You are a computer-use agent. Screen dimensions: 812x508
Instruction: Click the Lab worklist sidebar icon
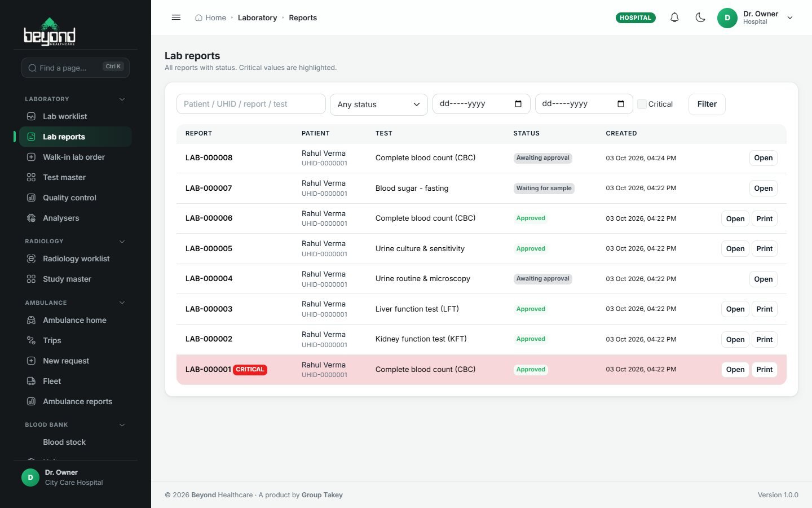point(32,116)
